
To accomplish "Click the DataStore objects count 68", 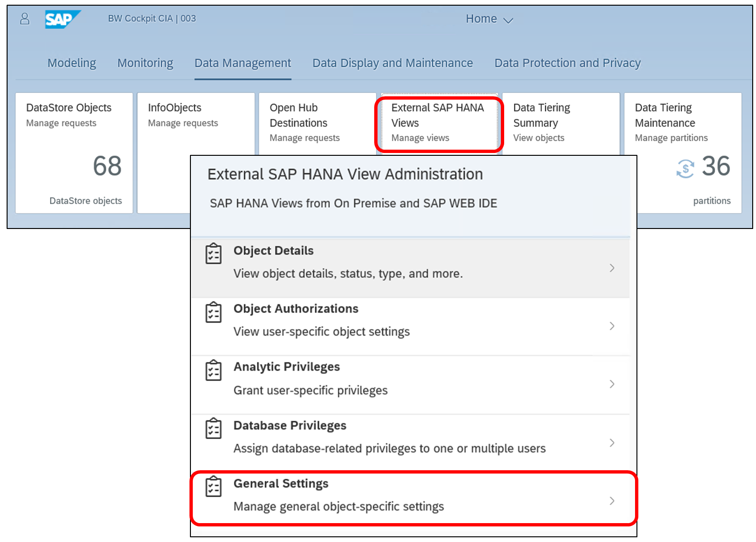I will point(107,166).
